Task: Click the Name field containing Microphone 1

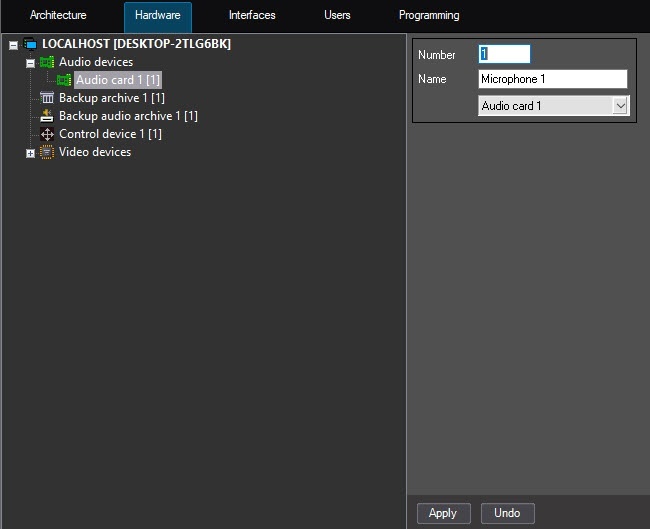Action: pyautogui.click(x=553, y=79)
